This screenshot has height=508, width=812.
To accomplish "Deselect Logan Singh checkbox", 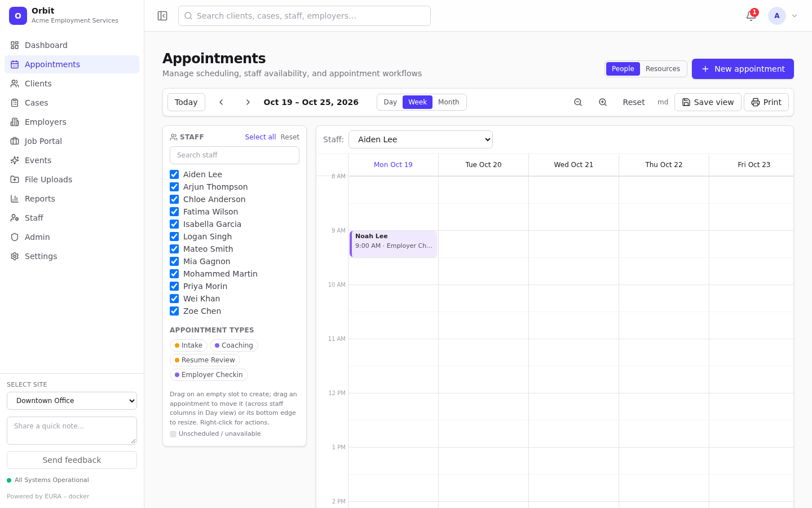I will point(174,237).
